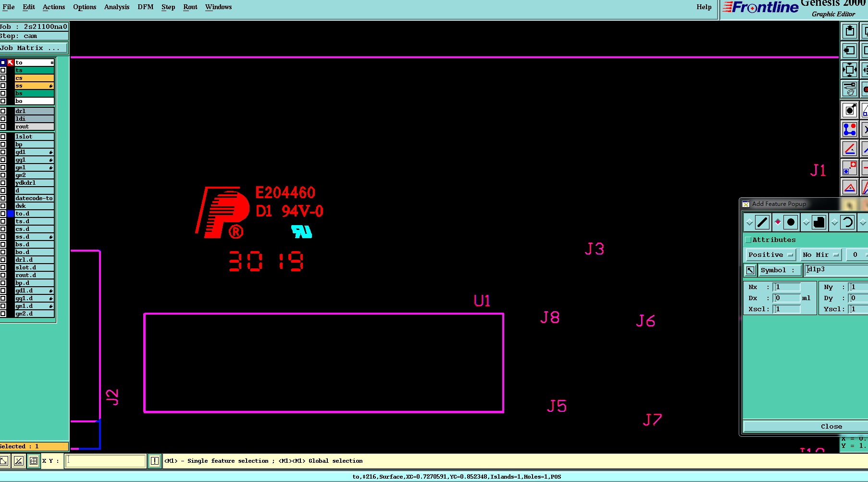Toggle display checkbox for layer rout

pyautogui.click(x=3, y=127)
